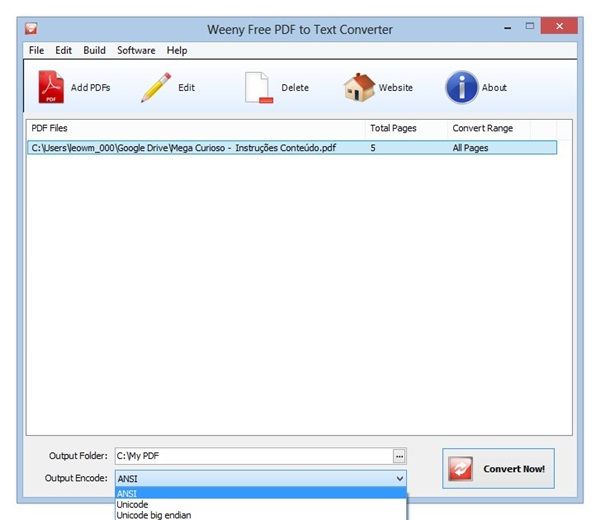Screen dimensions: 600x520
Task: Collapse the Output Encode dropdown arrow
Action: (399, 478)
